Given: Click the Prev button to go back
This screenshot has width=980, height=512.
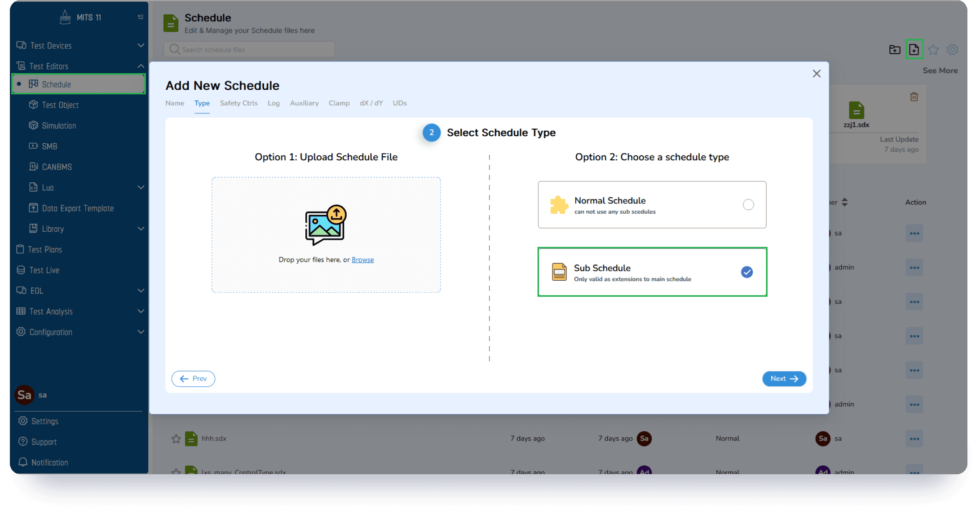Looking at the screenshot, I should pyautogui.click(x=193, y=379).
